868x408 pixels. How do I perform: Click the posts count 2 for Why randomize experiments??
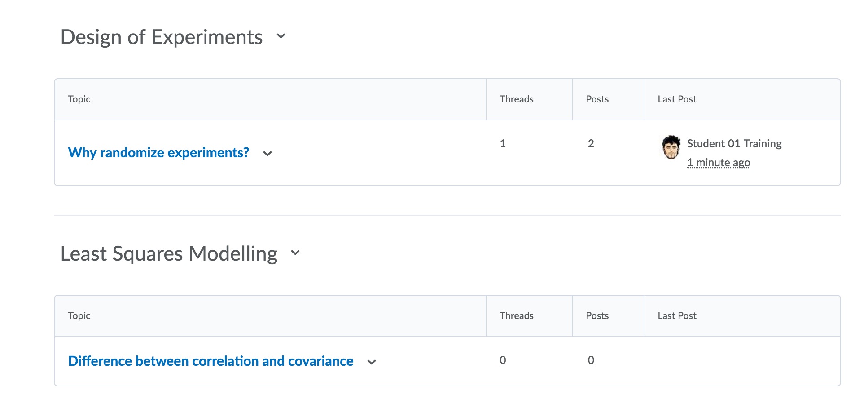tap(591, 144)
